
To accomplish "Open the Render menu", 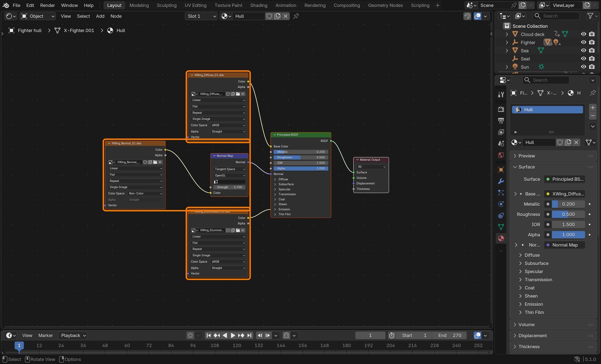I will pos(48,5).
